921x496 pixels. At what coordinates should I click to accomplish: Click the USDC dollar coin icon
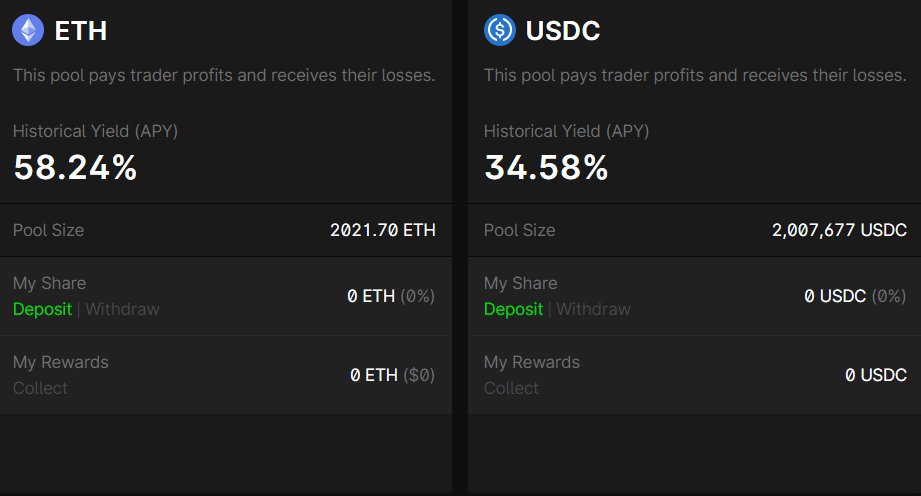(x=499, y=30)
